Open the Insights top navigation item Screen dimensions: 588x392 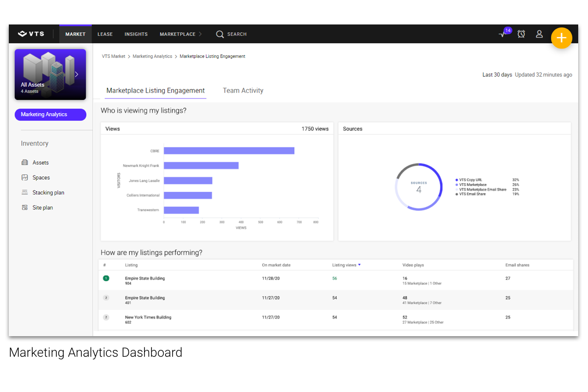point(136,34)
